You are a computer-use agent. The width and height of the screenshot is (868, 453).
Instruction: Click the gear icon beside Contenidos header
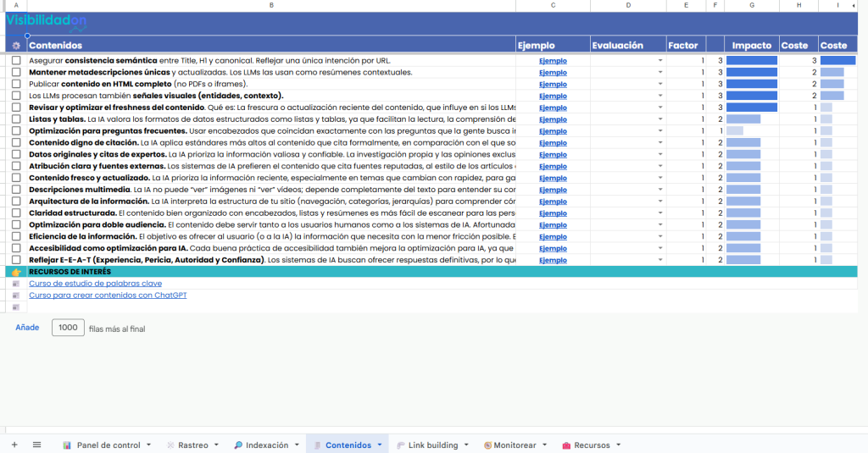point(16,46)
